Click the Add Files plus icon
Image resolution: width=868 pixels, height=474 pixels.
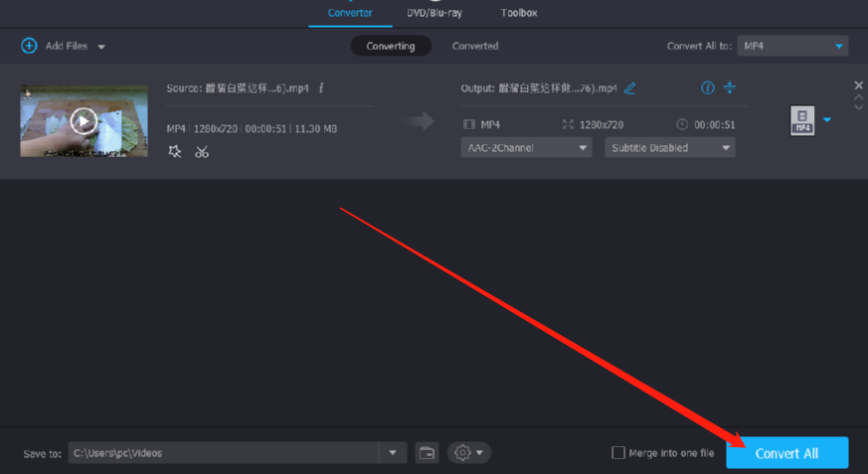click(29, 46)
